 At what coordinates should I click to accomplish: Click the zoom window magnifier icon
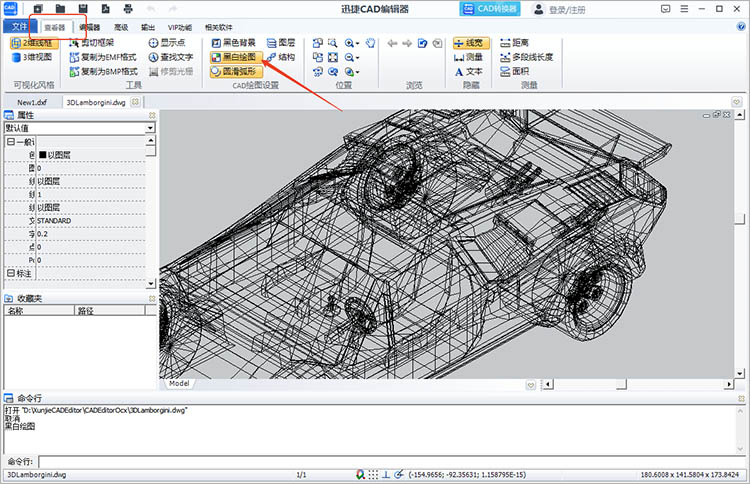[333, 43]
